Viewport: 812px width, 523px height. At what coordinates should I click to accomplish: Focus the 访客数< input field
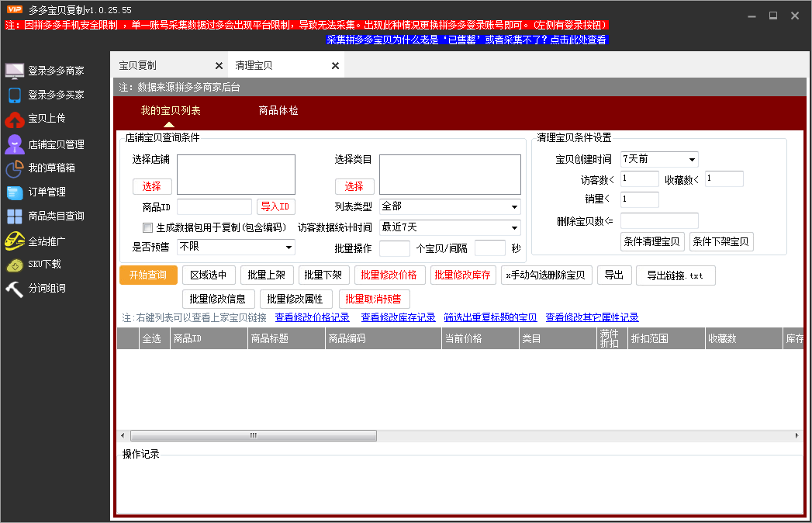click(640, 178)
